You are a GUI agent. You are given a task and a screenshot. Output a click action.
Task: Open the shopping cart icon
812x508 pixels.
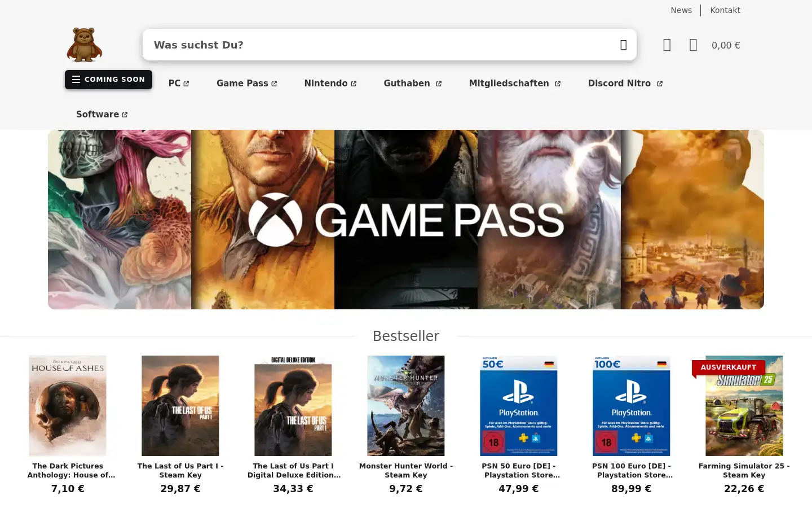(693, 45)
